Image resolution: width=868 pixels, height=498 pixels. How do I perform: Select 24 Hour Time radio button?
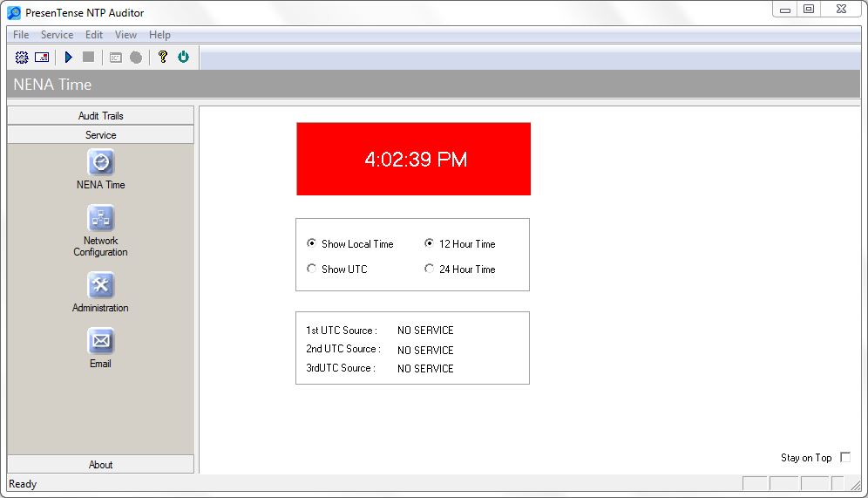click(x=429, y=269)
